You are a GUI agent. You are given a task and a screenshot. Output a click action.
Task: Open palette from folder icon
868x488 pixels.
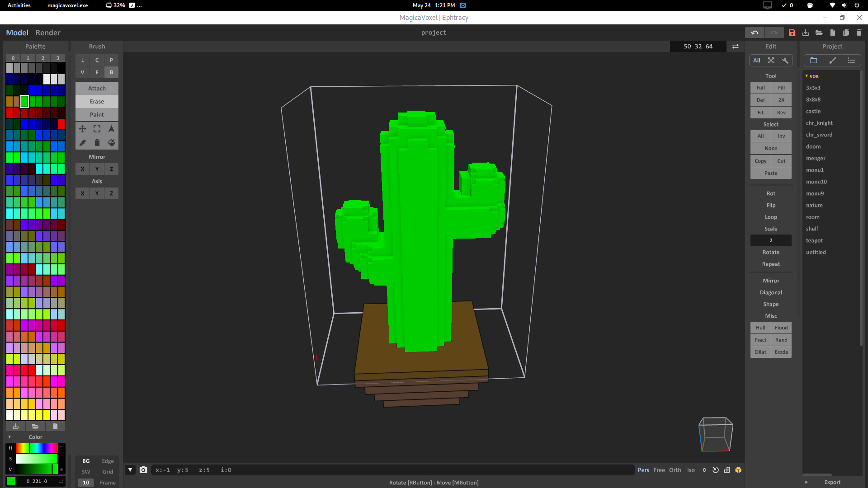point(35,426)
